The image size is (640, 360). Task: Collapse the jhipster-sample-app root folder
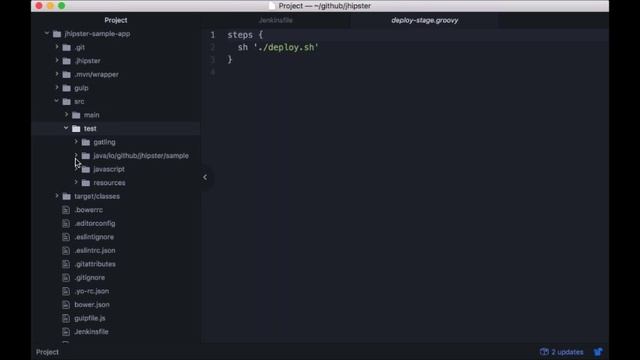(47, 33)
